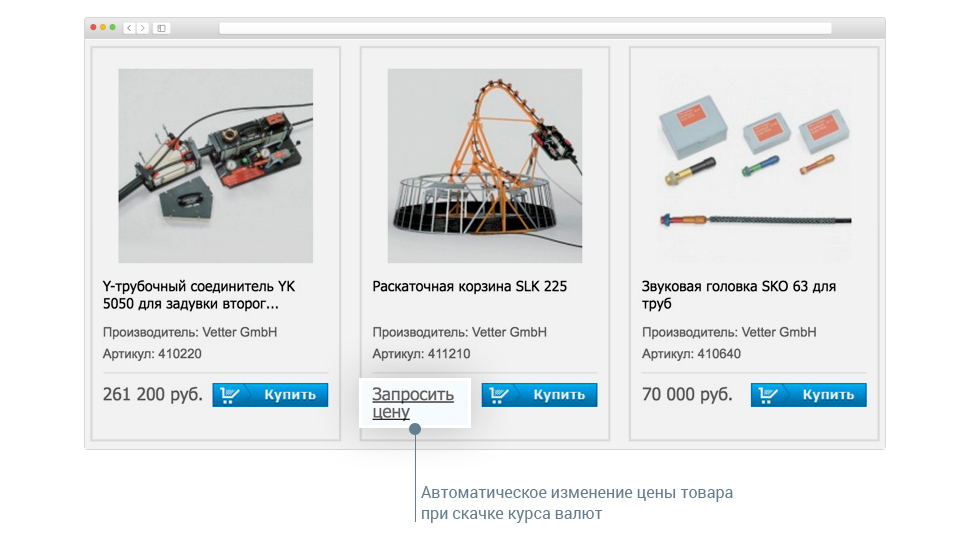
Task: Open Звуковая головка SKO 63 title
Action: [739, 295]
